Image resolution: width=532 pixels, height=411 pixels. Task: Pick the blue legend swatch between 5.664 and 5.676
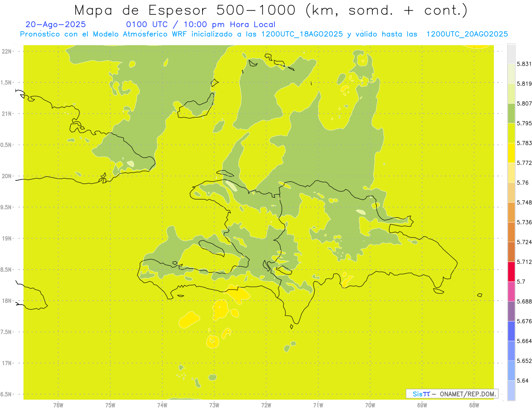(511, 331)
